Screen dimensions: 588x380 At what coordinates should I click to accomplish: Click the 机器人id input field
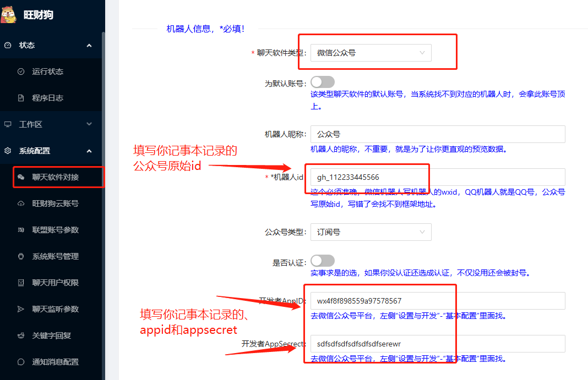point(438,177)
